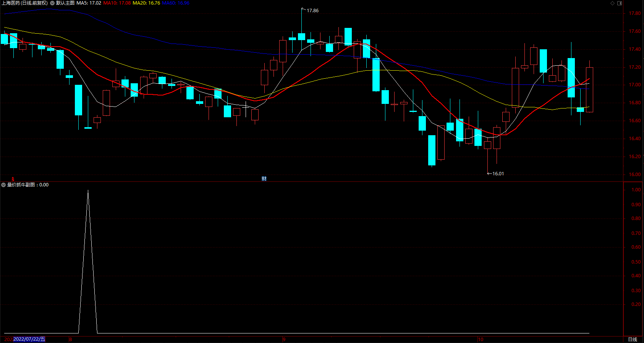Click the 16.00 price axis label
The height and width of the screenshot is (343, 644).
(635, 175)
